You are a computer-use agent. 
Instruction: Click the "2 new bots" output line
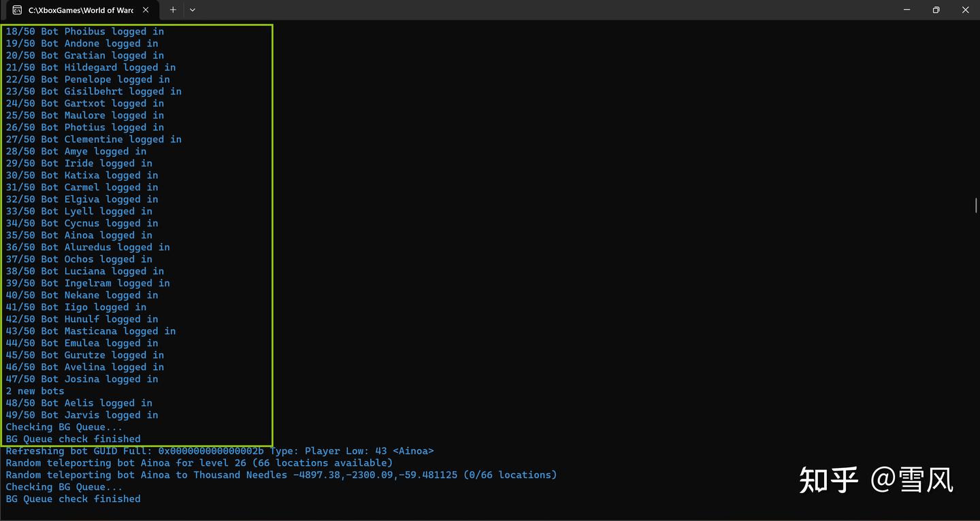pos(35,391)
